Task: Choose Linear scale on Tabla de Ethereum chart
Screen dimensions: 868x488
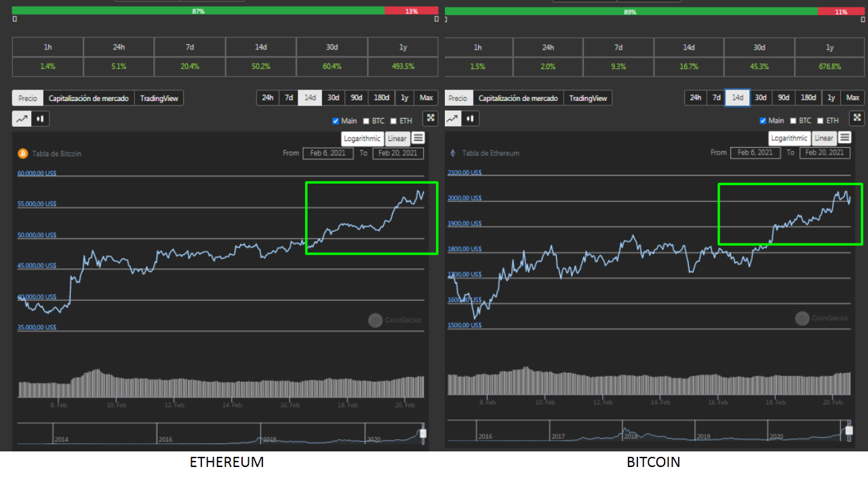Action: 824,138
